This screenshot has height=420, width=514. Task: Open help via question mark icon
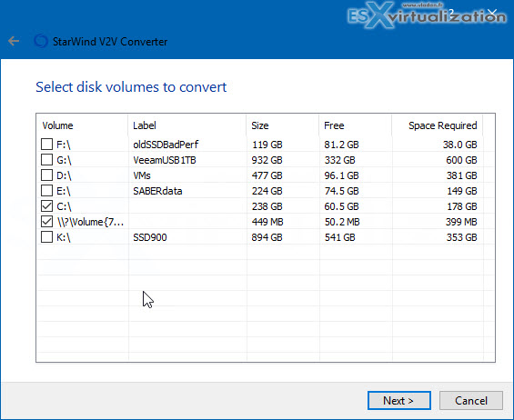[x=451, y=13]
